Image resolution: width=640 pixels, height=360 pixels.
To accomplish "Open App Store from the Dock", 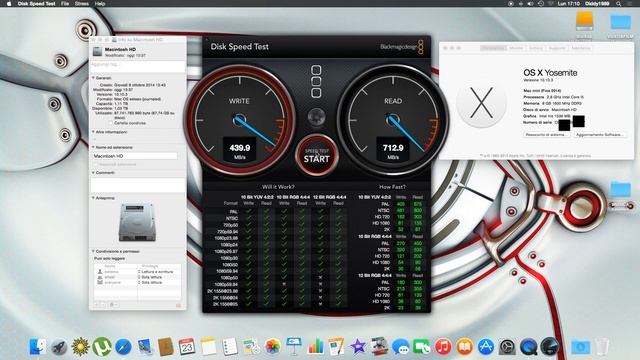I will pyautogui.click(x=486, y=347).
